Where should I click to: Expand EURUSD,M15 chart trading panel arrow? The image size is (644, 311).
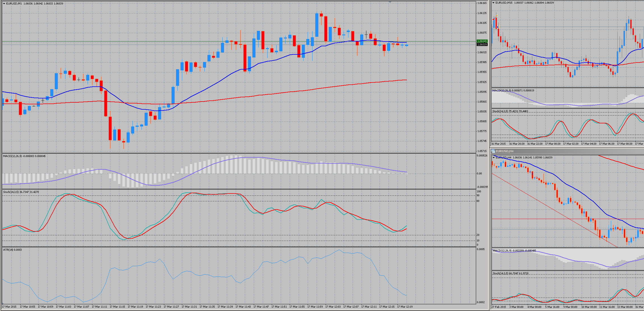[x=493, y=3]
